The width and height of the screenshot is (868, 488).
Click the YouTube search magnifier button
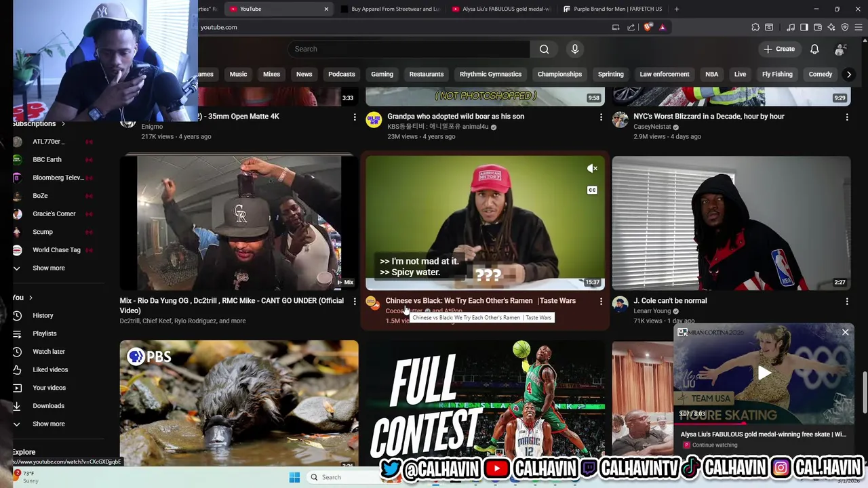pos(544,49)
